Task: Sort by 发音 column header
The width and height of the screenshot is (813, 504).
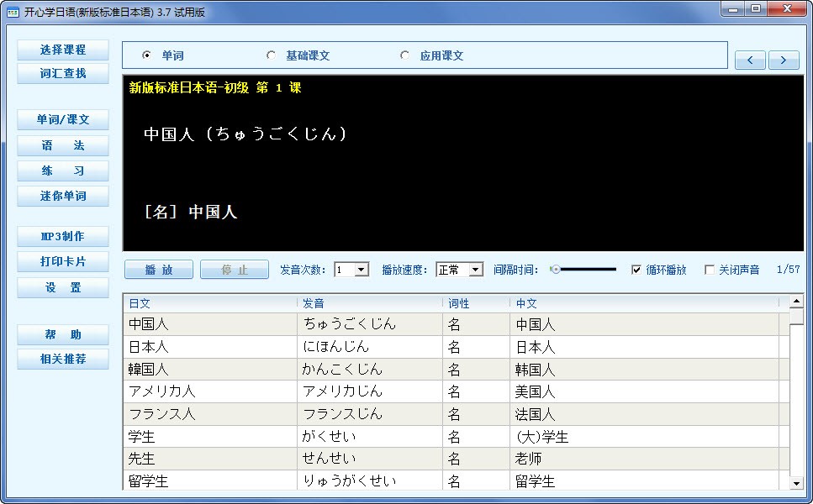Action: tap(370, 303)
